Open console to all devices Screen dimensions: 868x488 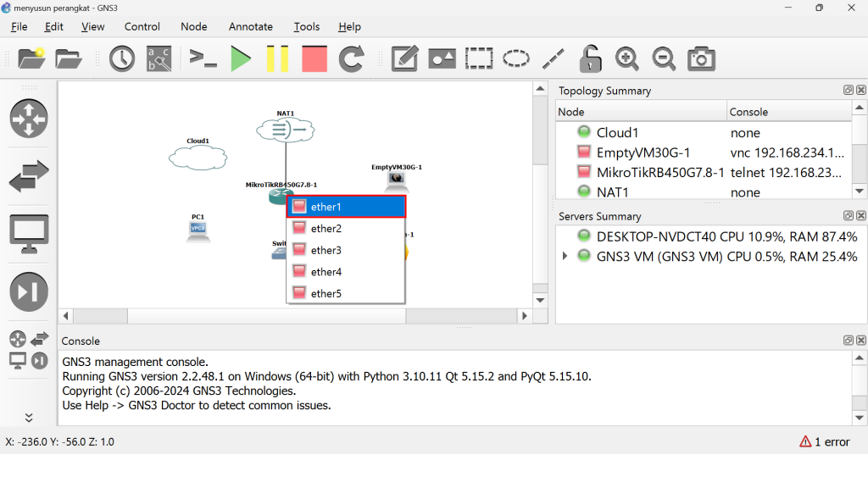coord(203,58)
